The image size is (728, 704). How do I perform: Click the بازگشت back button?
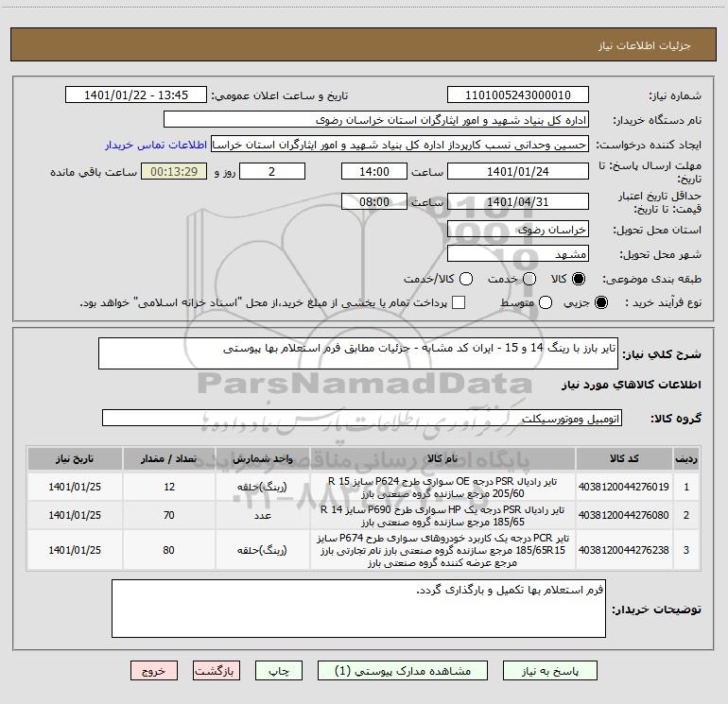217,671
